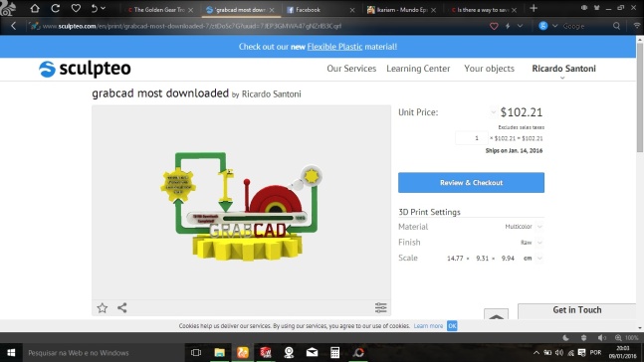This screenshot has height=362, width=644.
Task: Click Windows search box Pesquisar na Web
Action: click(103, 353)
